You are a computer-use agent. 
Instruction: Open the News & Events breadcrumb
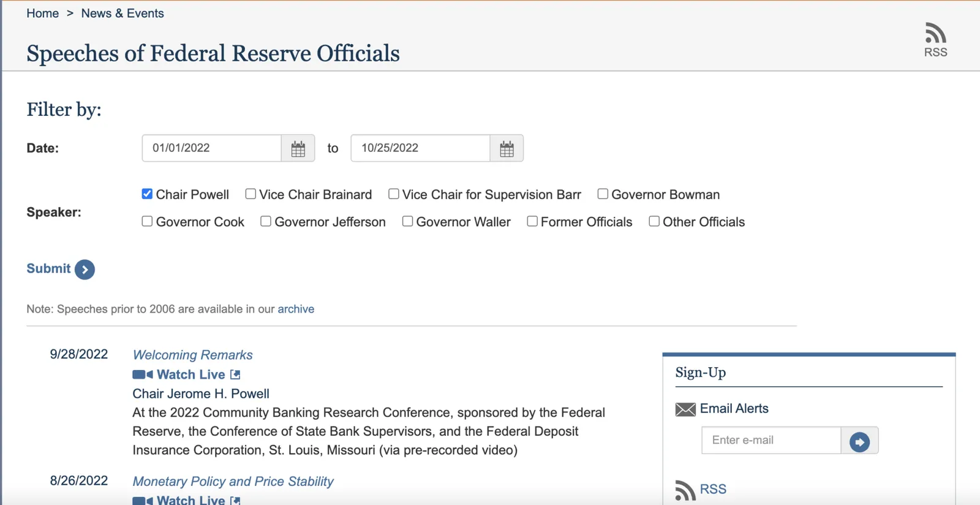click(123, 13)
